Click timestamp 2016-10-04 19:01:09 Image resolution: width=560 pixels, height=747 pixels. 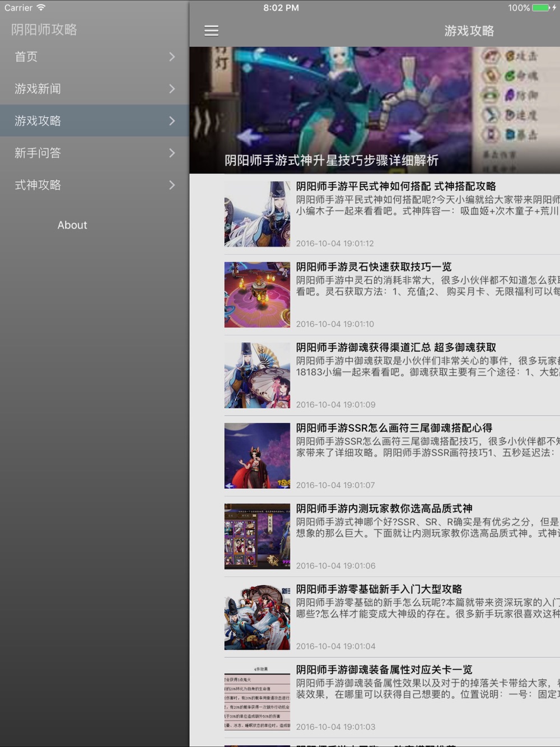(x=335, y=405)
